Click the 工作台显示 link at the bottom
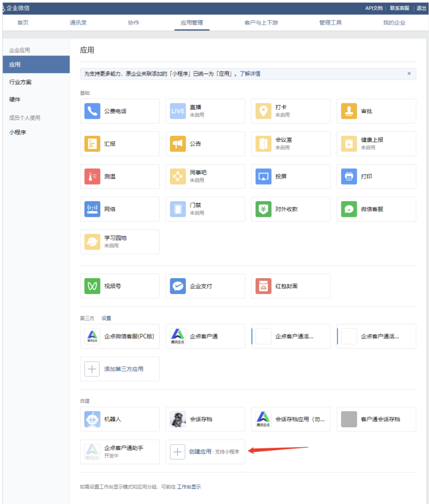This screenshot has width=429, height=504. point(189,487)
